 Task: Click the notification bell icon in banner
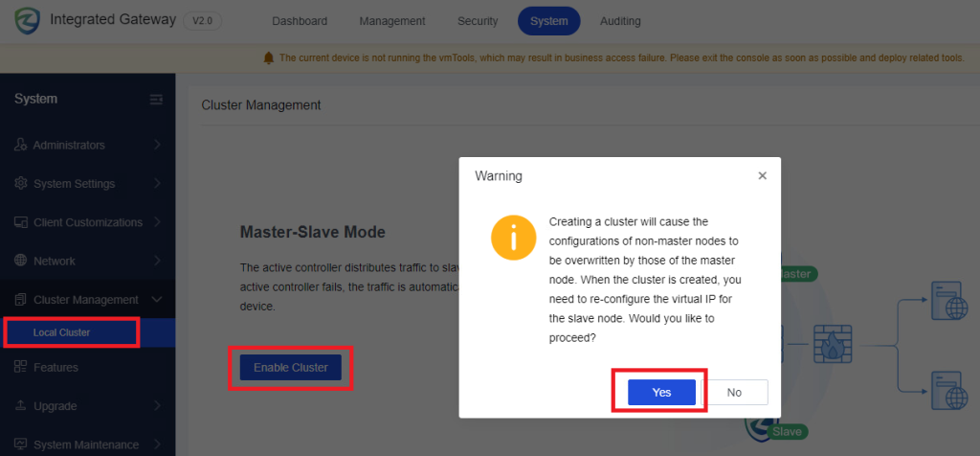[269, 58]
